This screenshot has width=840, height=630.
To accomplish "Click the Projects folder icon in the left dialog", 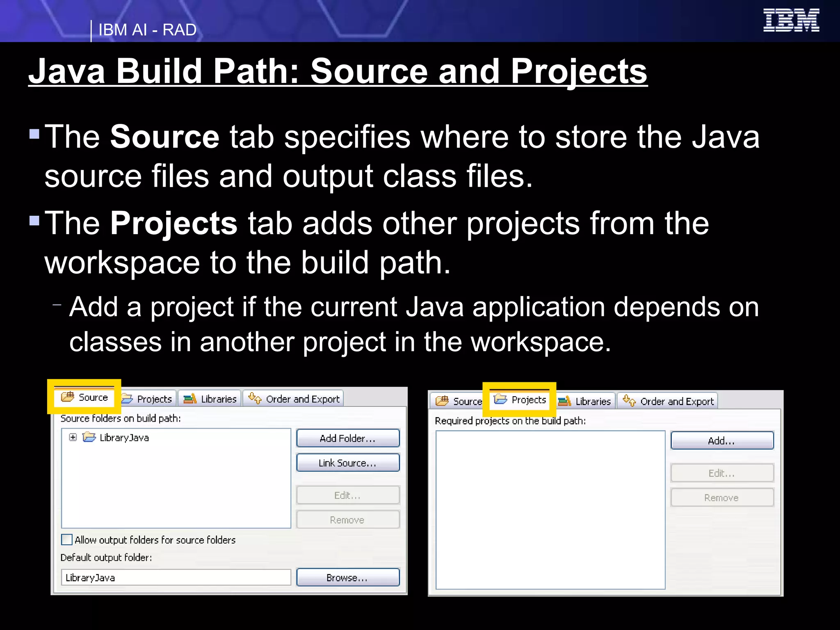I will coord(127,399).
